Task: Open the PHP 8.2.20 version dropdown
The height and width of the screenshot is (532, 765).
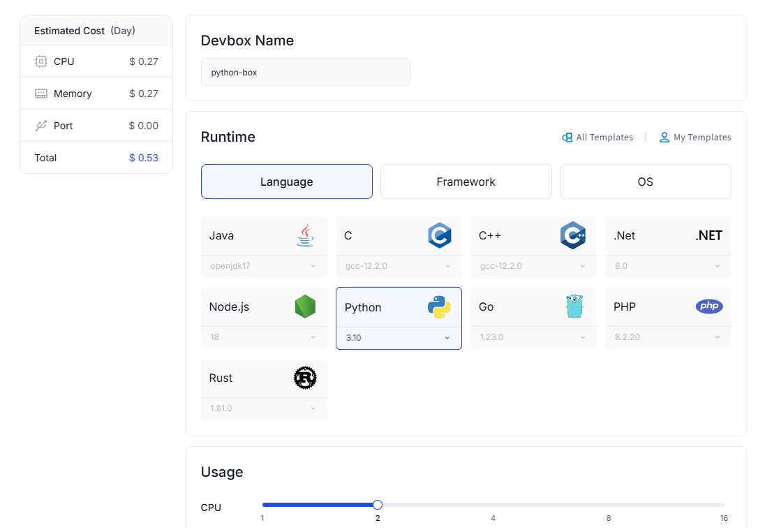Action: click(x=668, y=337)
